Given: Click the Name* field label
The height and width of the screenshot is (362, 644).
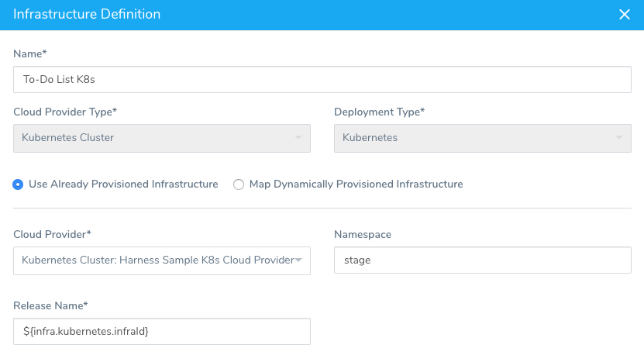Looking at the screenshot, I should click(30, 53).
